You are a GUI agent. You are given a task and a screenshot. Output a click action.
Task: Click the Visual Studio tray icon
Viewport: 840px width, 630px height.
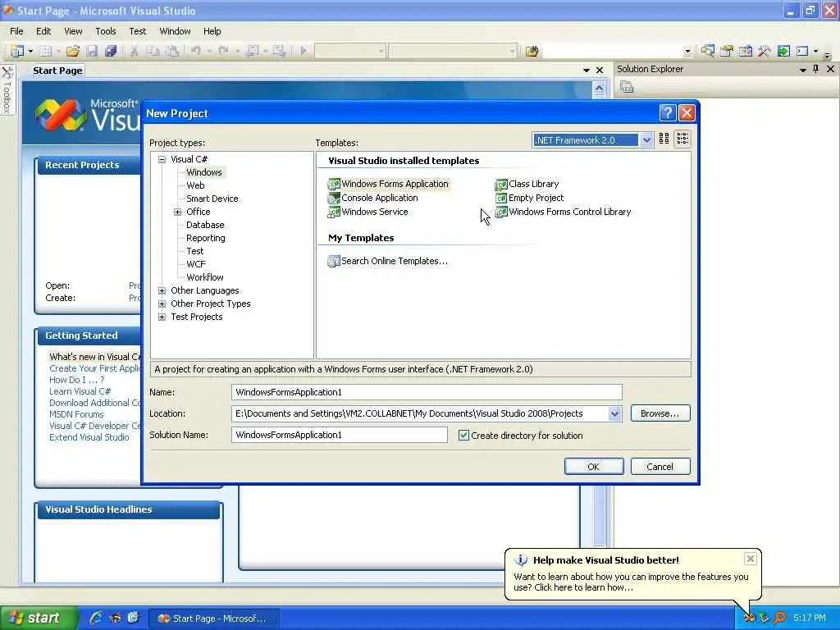click(x=749, y=618)
